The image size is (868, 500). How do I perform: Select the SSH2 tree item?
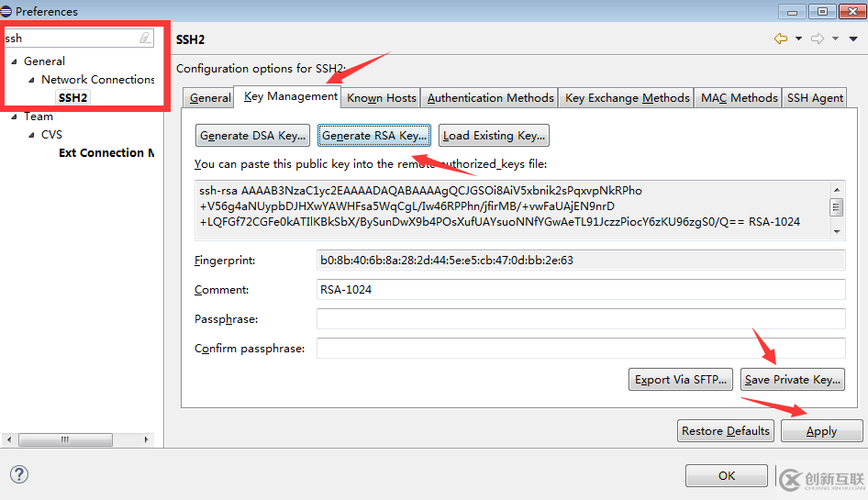click(x=72, y=97)
